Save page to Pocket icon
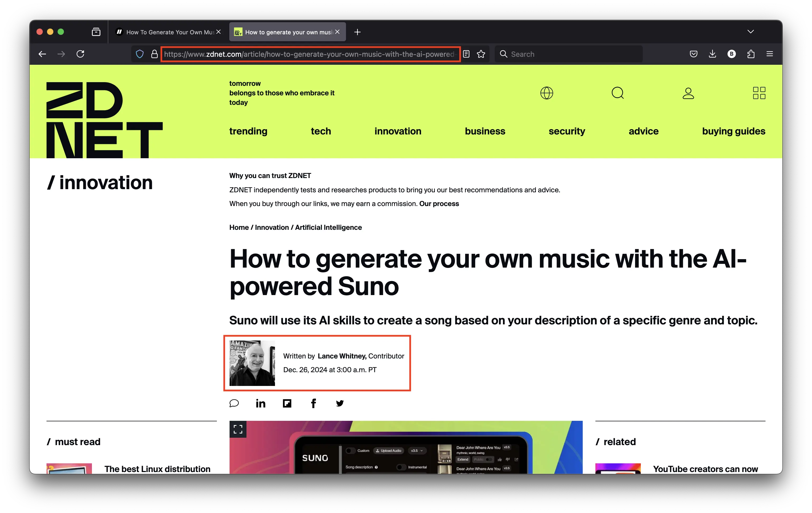This screenshot has height=513, width=812. [x=693, y=54]
